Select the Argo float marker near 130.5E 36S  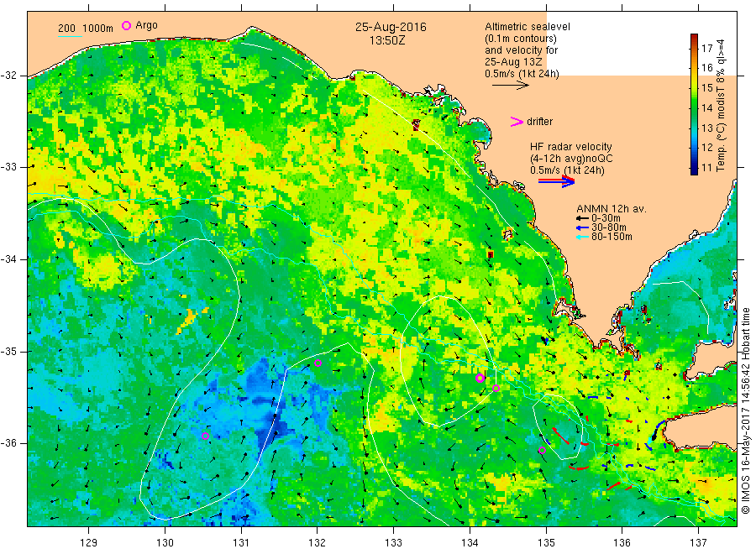[205, 436]
